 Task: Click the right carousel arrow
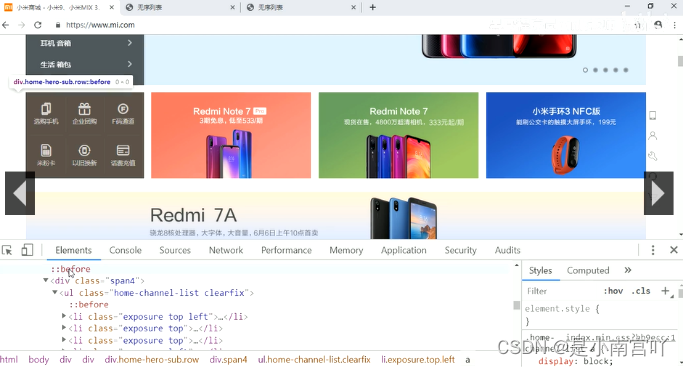point(658,193)
